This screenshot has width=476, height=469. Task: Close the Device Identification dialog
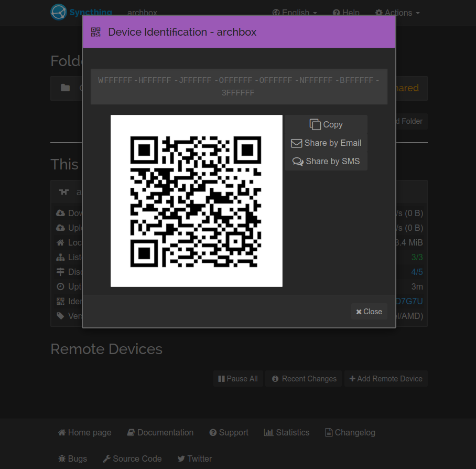click(x=369, y=311)
